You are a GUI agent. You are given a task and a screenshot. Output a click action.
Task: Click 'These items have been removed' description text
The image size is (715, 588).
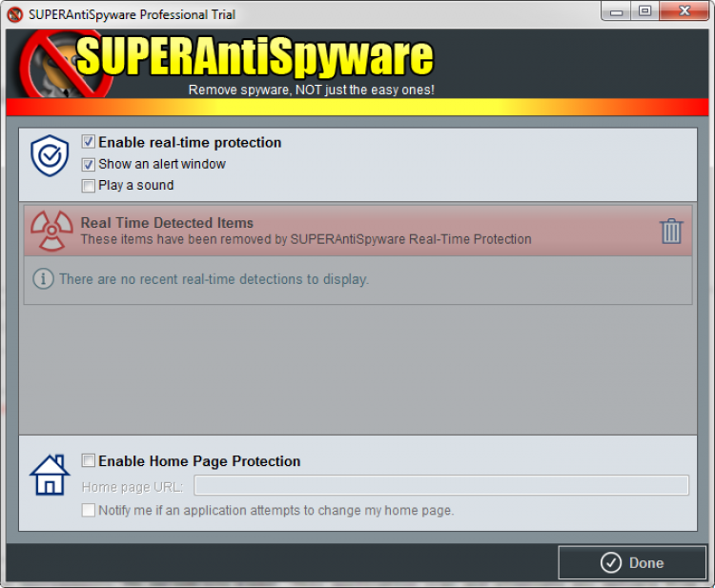[306, 239]
